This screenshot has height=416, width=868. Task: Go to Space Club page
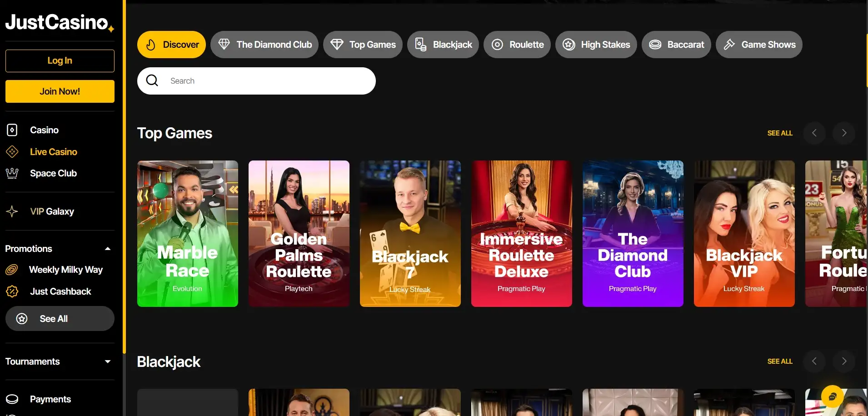tap(53, 173)
